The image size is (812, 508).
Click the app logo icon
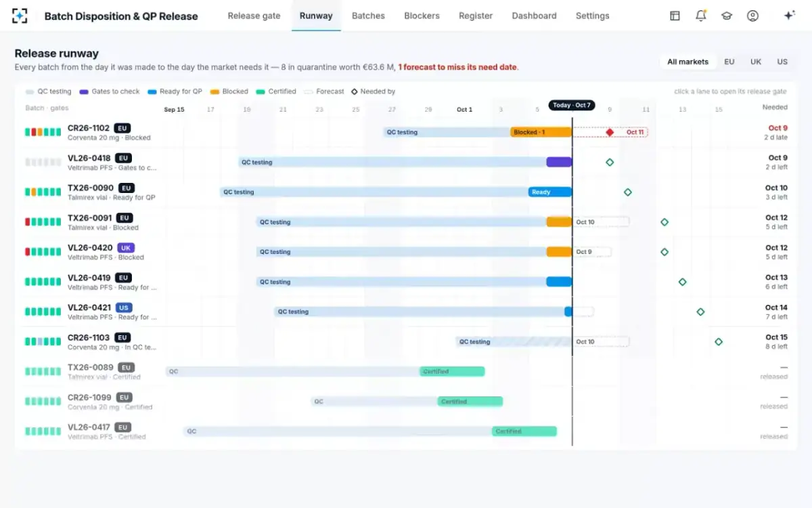pos(20,16)
